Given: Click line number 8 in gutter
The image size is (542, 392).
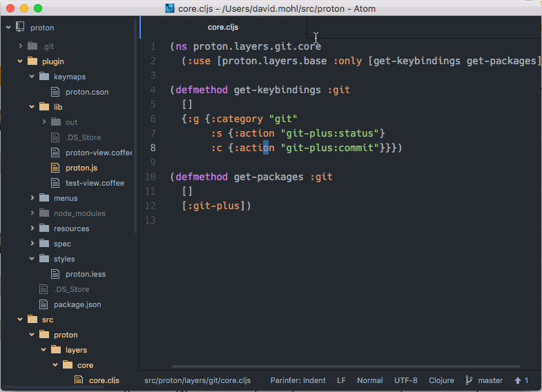Looking at the screenshot, I should pyautogui.click(x=153, y=148).
